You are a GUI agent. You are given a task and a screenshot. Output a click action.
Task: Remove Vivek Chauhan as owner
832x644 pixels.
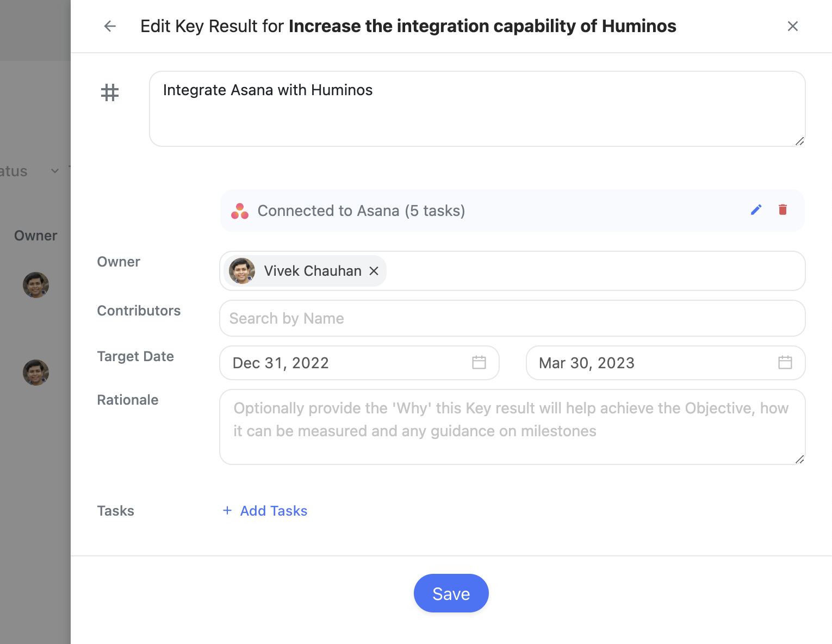click(374, 271)
